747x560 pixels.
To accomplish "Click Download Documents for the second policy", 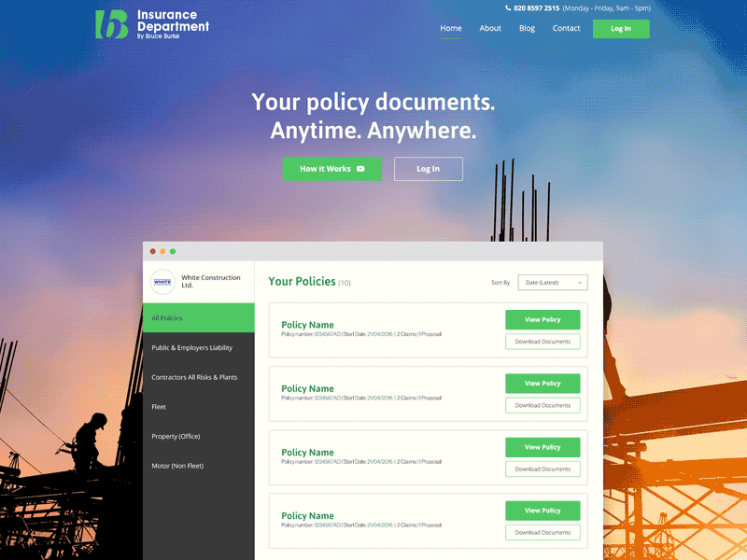I will coord(543,405).
